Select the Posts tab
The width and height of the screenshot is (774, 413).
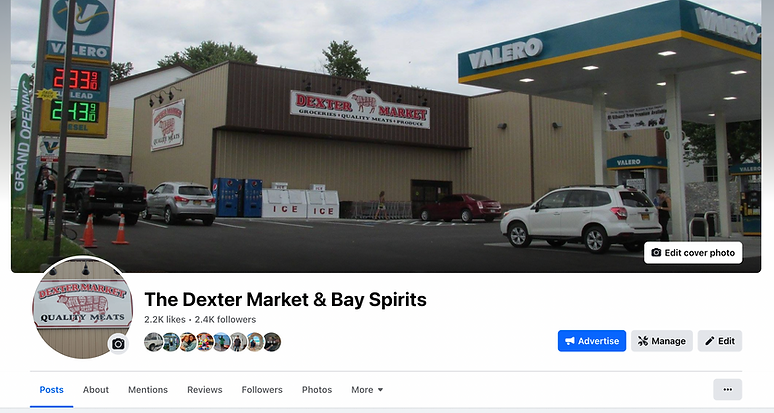[51, 390]
